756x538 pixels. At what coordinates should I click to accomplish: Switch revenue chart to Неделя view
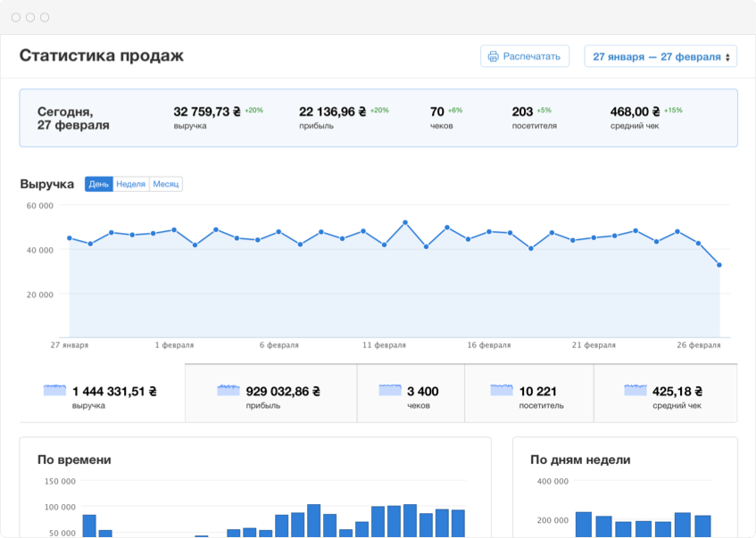[130, 184]
